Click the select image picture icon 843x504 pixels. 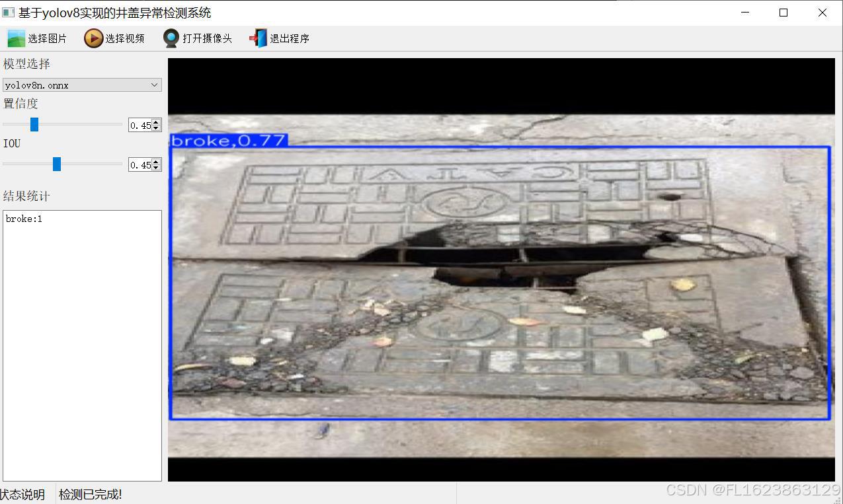[x=16, y=38]
